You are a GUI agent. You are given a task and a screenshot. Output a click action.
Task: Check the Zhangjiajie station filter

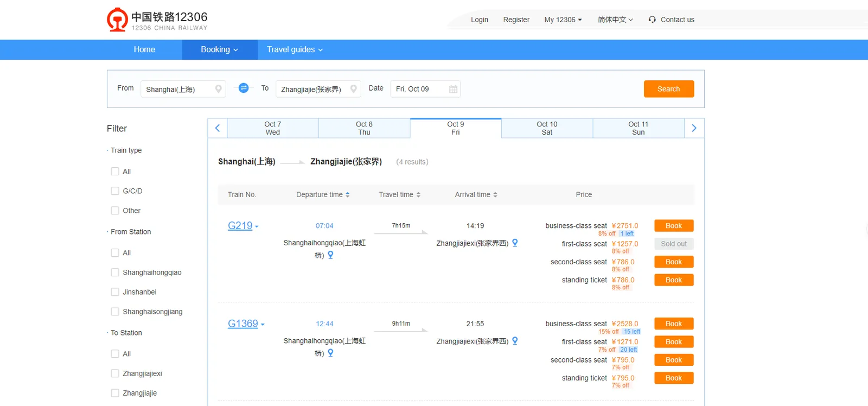pos(115,393)
